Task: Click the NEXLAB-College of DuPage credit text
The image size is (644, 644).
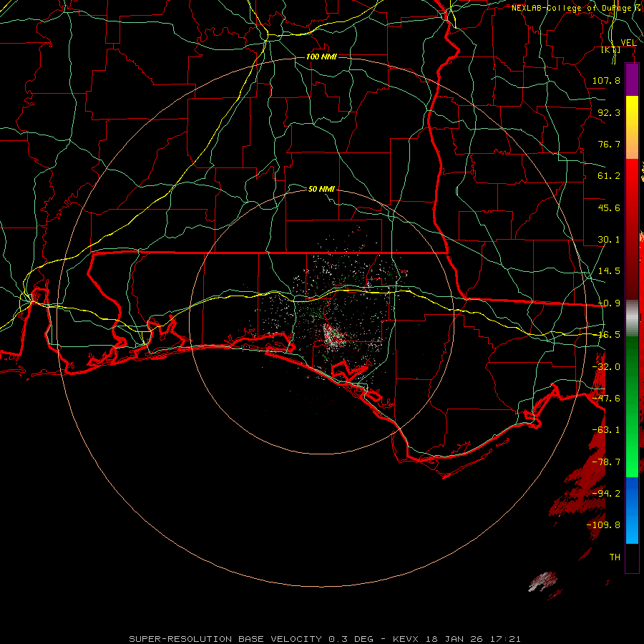Action: coord(573,8)
